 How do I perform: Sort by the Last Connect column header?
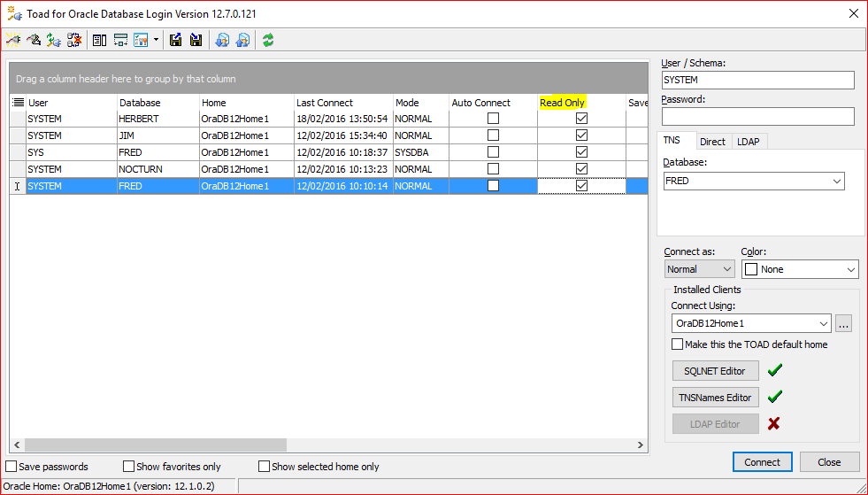[x=344, y=103]
